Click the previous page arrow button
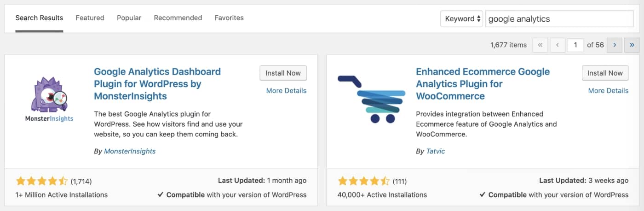This screenshot has width=644, height=211. click(558, 45)
